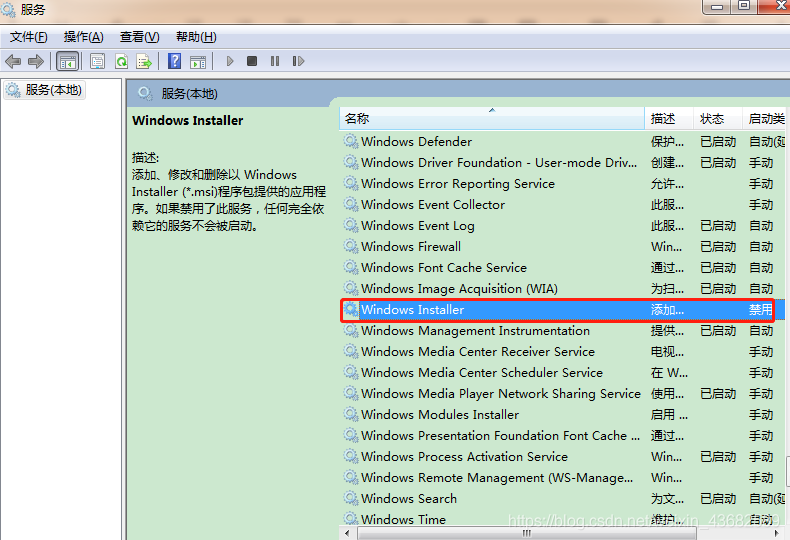790x540 pixels.
Task: Click the Back arrow toolbar icon
Action: click(x=13, y=61)
